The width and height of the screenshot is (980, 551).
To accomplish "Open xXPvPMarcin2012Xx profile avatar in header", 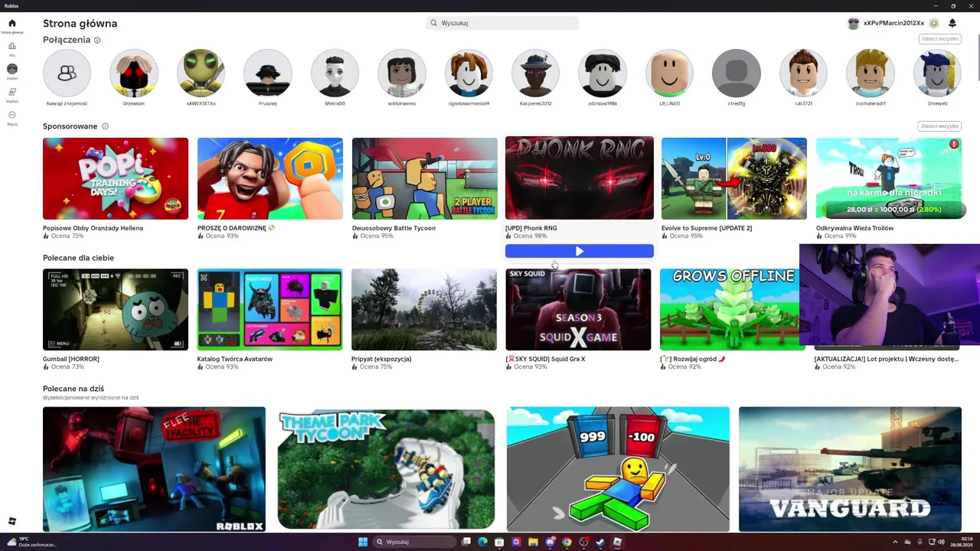I will coord(854,23).
